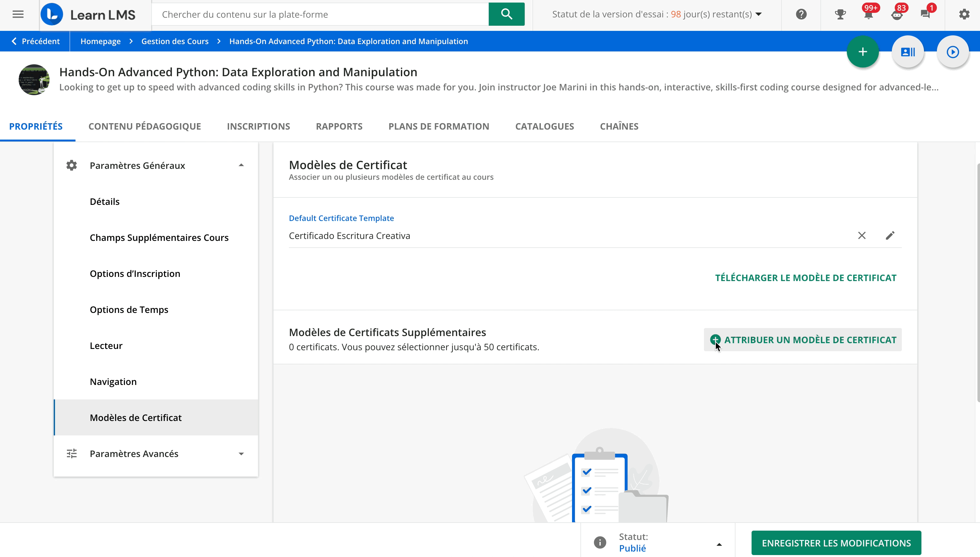Switch to the Plans de Formation tab
Screen dimensions: 980x557
[x=439, y=126]
